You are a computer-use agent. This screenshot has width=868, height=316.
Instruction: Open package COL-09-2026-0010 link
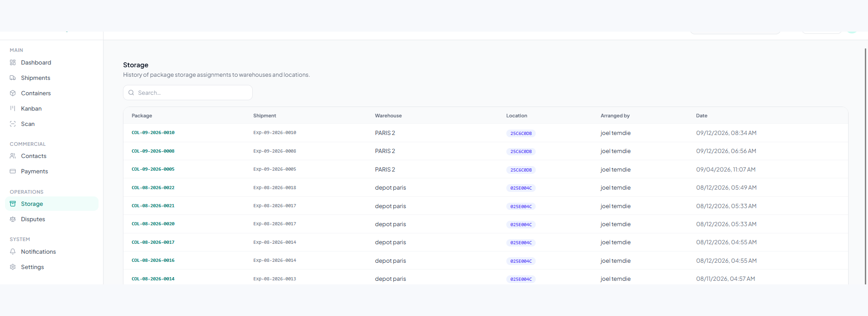[x=153, y=133]
